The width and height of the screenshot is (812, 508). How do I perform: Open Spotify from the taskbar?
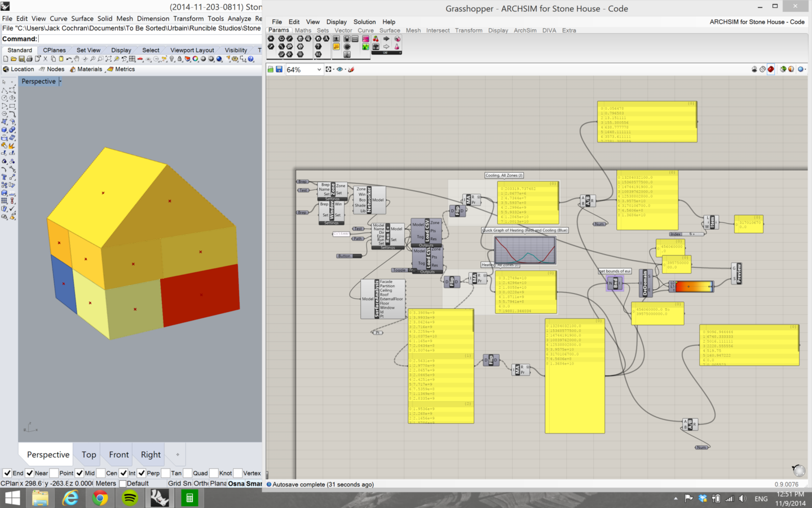point(130,498)
